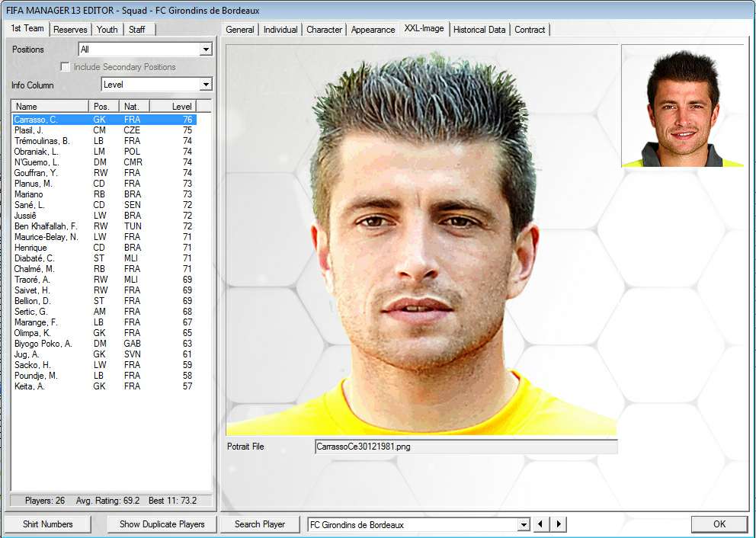
Task: Select player Trémoulinas, B. in squad list
Action: point(42,141)
